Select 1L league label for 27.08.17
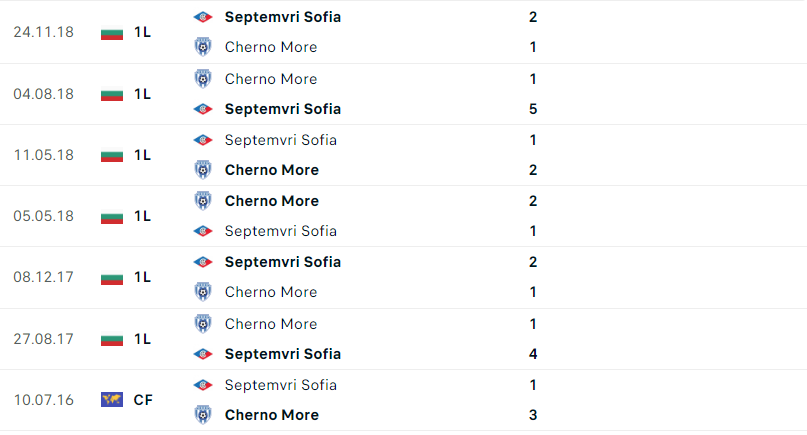 (142, 339)
